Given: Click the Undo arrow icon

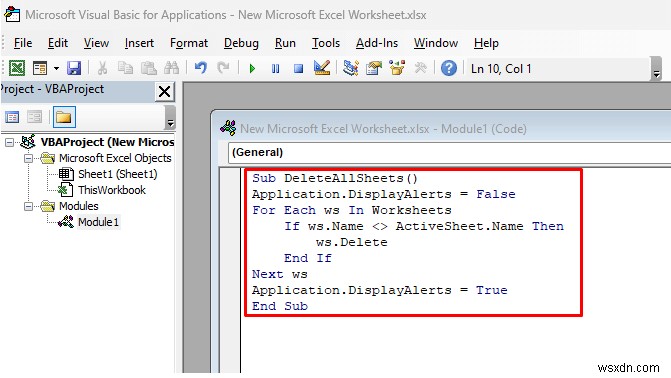Looking at the screenshot, I should pos(201,68).
